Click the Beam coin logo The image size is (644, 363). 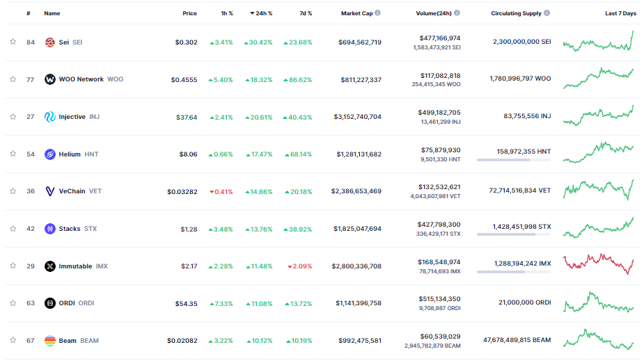[49, 341]
